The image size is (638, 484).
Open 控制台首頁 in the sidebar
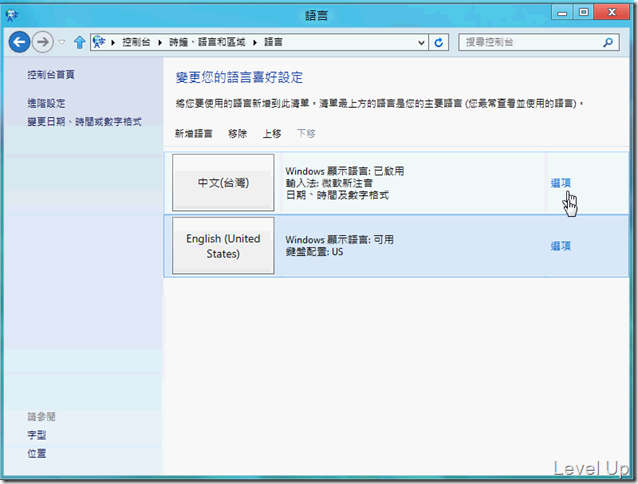(51, 74)
